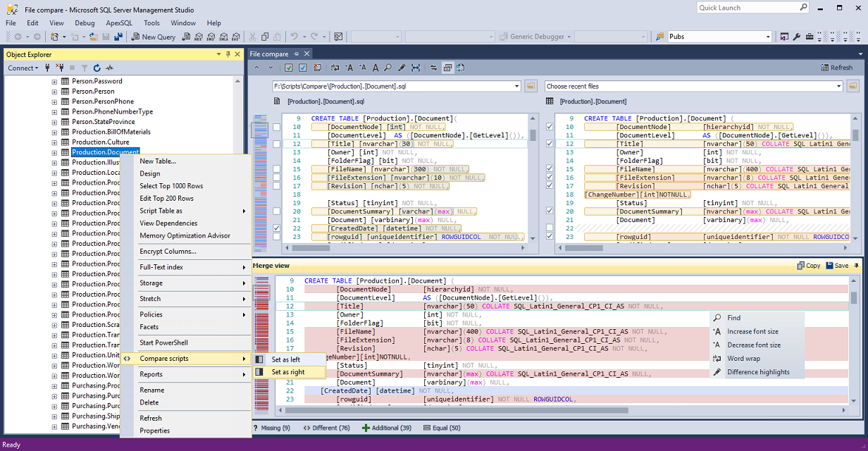Screen dimensions: 868x451
Task: Jump to previous difference with up arrow
Action: tap(256, 68)
